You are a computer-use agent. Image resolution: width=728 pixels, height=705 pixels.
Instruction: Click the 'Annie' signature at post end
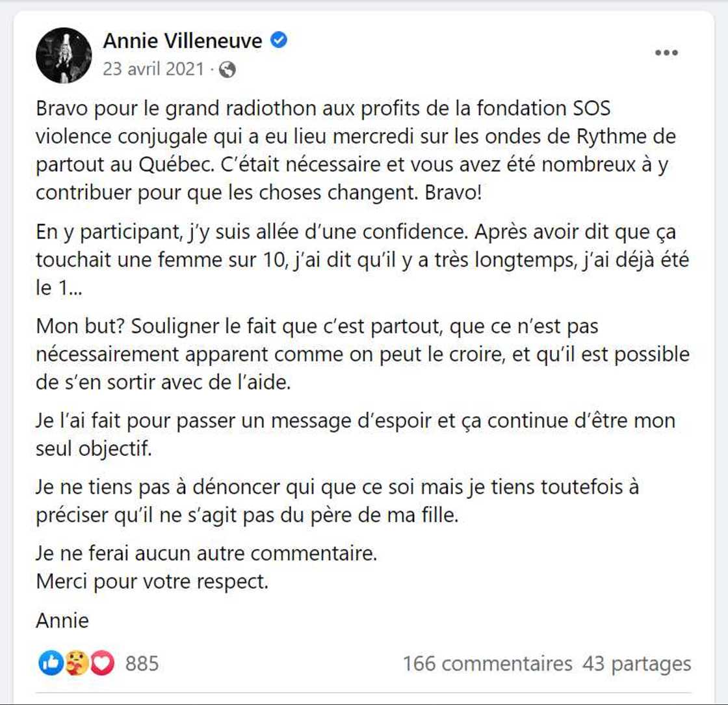click(62, 620)
